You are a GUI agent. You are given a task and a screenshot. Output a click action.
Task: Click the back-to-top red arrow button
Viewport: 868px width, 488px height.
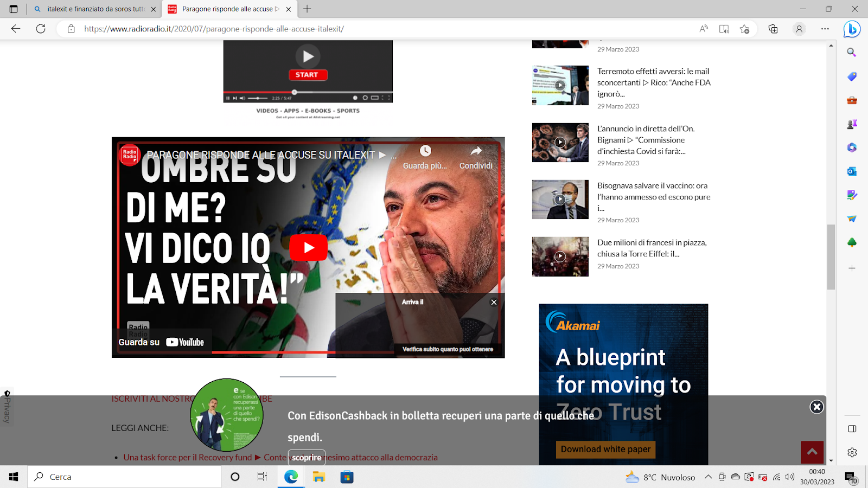pyautogui.click(x=812, y=452)
